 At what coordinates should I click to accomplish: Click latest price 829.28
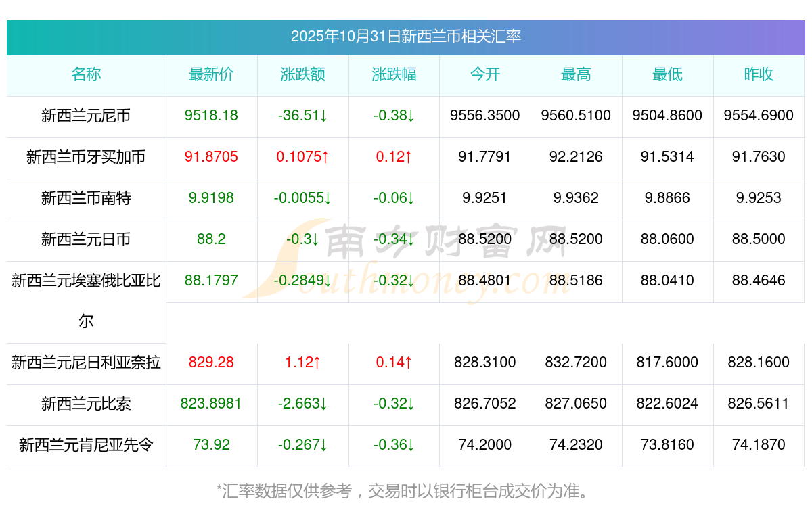[x=211, y=363]
